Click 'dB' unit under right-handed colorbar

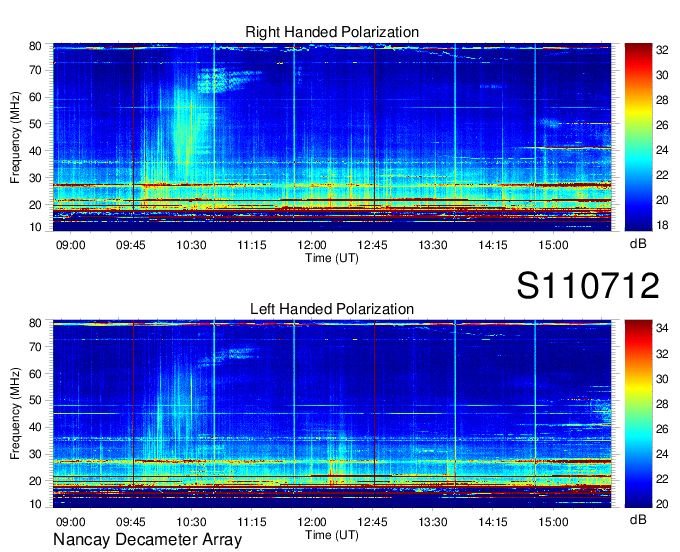point(638,244)
